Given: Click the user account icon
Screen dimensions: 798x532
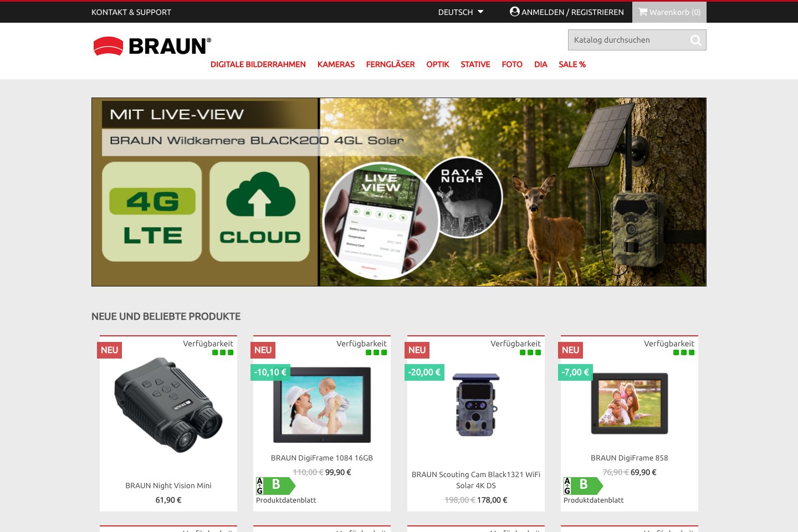Looking at the screenshot, I should 515,12.
